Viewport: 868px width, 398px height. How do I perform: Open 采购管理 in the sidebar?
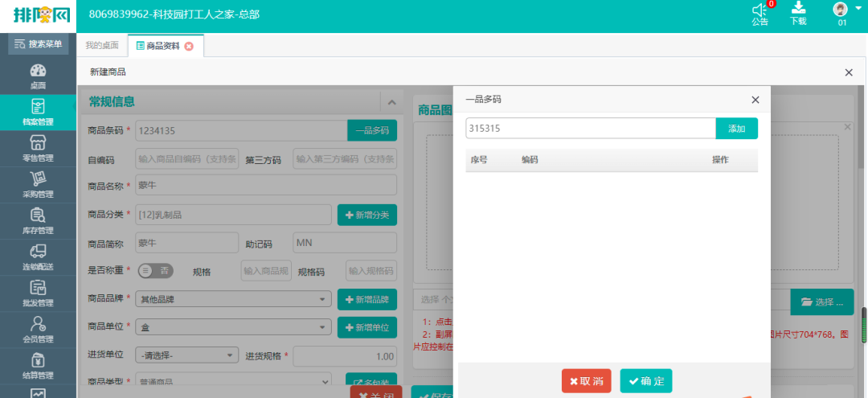38,185
